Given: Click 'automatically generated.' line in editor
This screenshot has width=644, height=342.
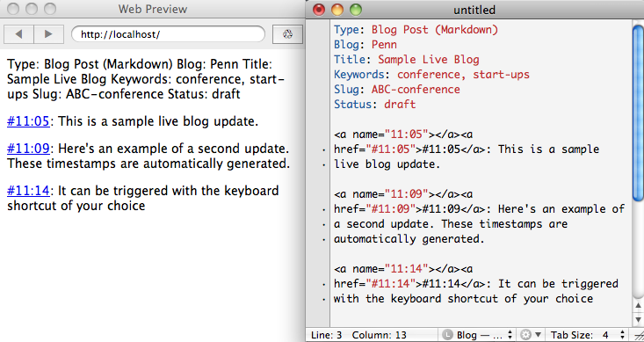Looking at the screenshot, I should click(409, 239).
